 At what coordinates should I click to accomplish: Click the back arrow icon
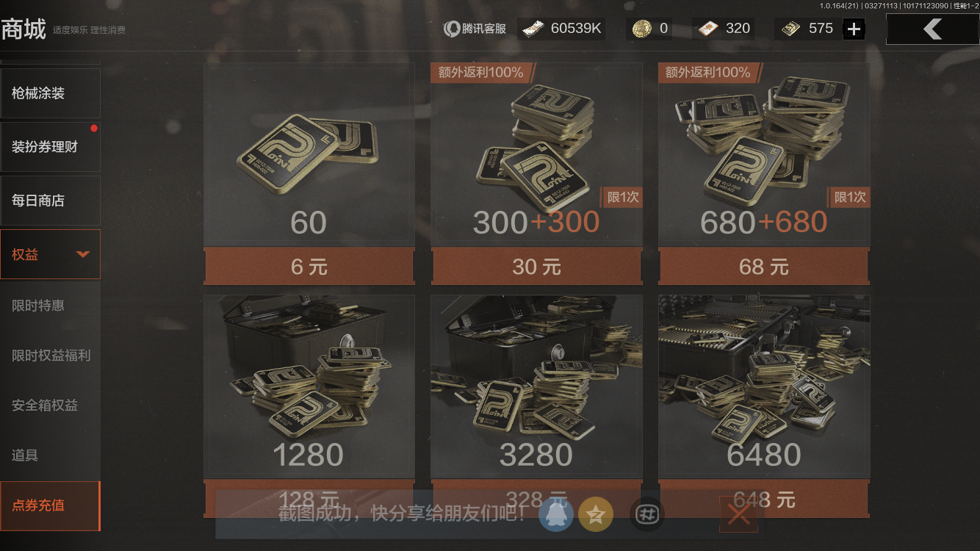tap(932, 29)
